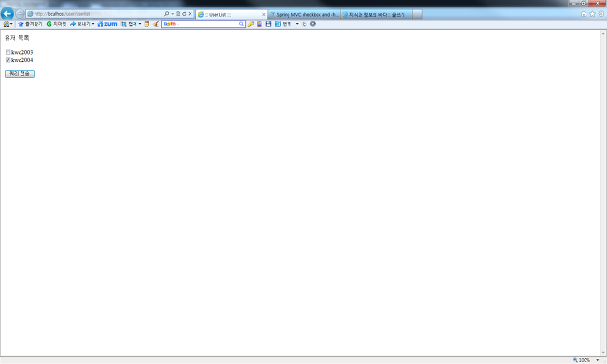Open the Home icon at top right
This screenshot has width=607, height=364.
point(584,14)
